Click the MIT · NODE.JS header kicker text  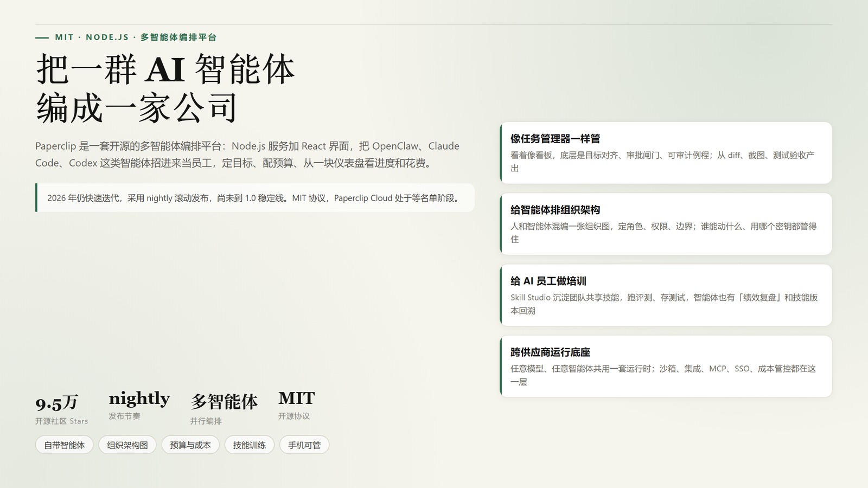tap(136, 37)
